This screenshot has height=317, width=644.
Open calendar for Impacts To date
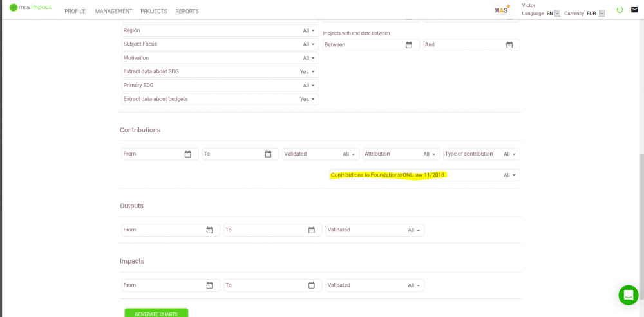(x=311, y=285)
